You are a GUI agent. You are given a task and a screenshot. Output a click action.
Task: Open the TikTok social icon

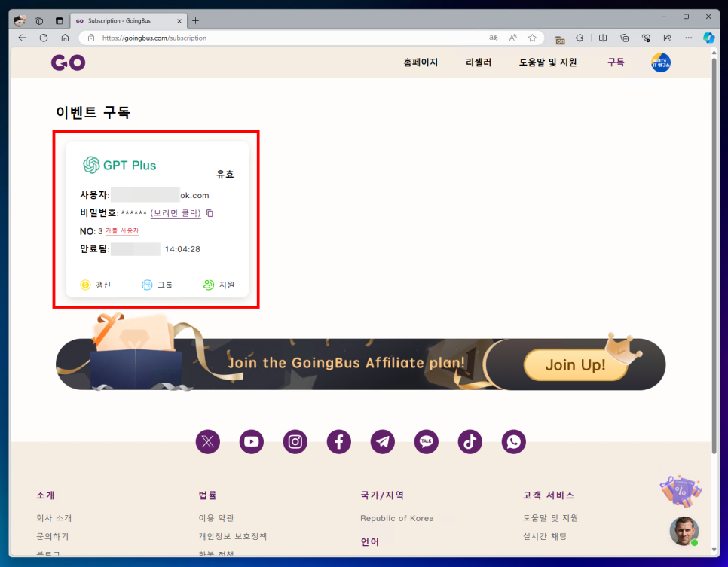(x=470, y=442)
